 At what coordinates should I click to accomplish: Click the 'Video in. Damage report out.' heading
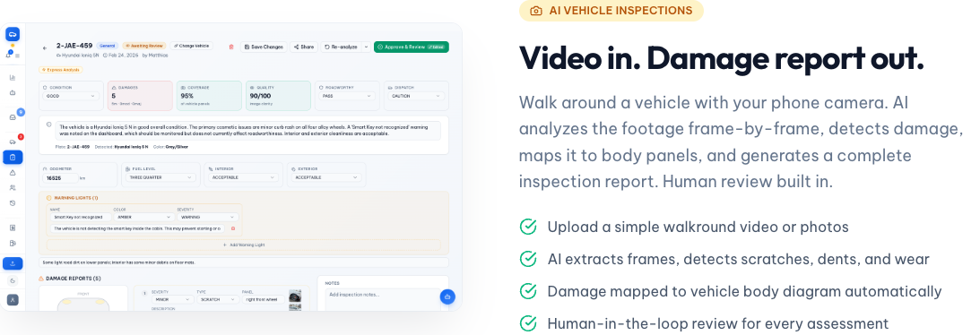[721, 58]
